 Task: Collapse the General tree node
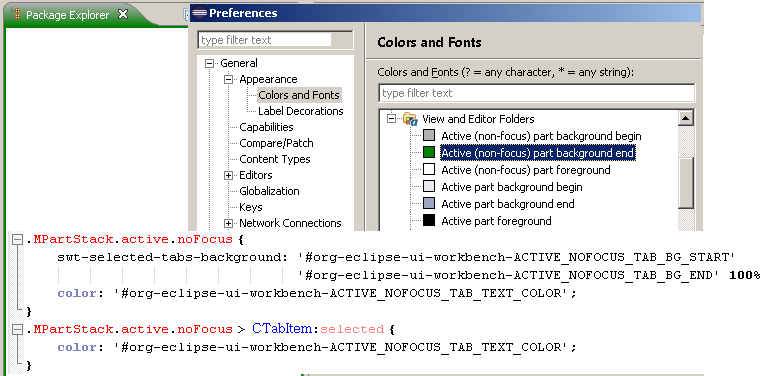coord(209,63)
